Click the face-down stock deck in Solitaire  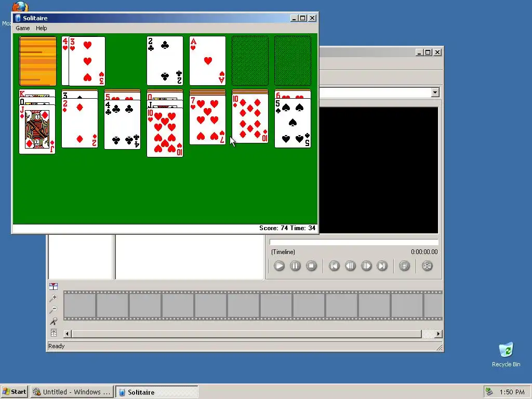37,61
